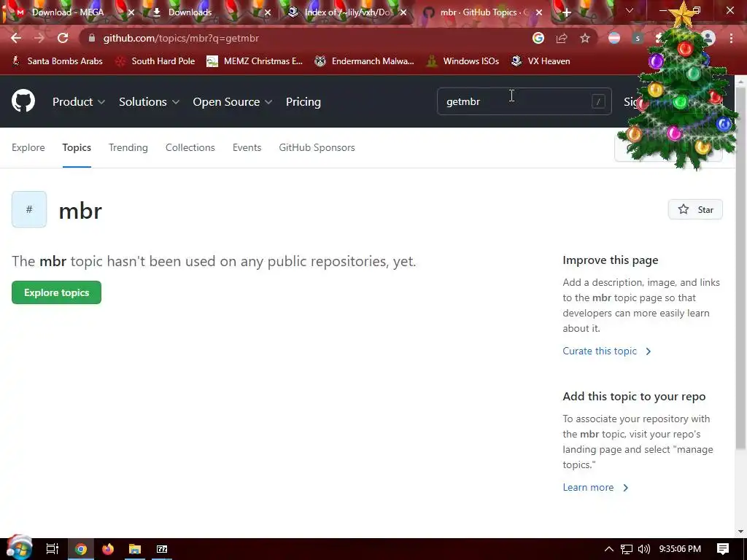747x560 pixels.
Task: Open the GitHub Sponsors tab
Action: 317,147
